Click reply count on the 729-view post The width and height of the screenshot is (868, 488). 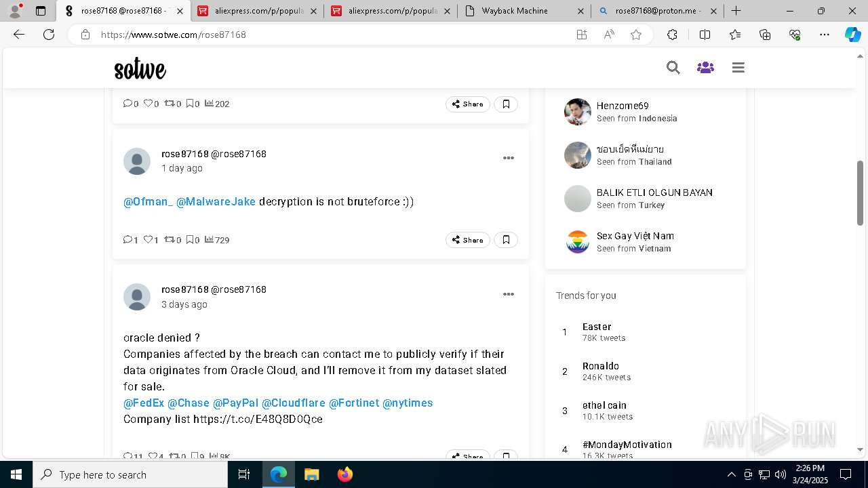point(130,240)
